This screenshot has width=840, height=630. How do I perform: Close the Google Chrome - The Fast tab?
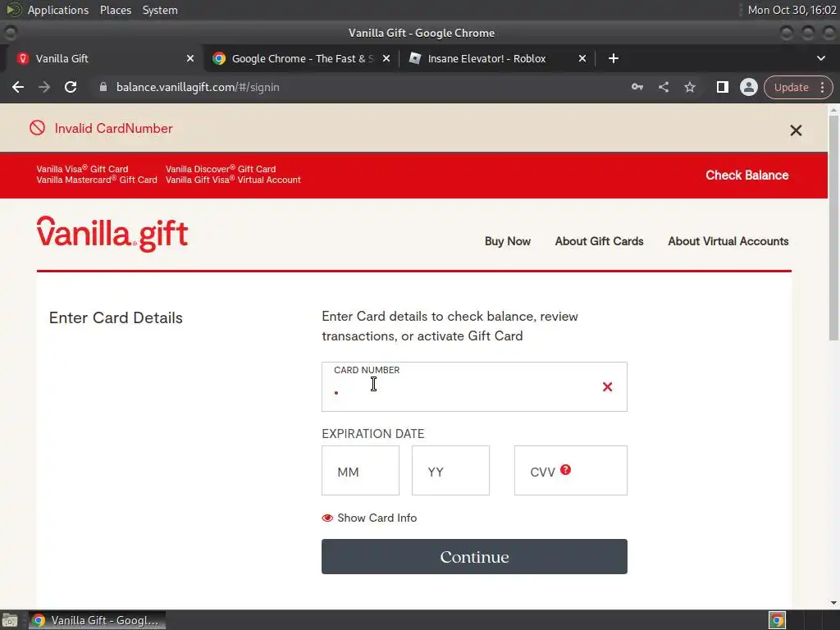click(x=386, y=58)
